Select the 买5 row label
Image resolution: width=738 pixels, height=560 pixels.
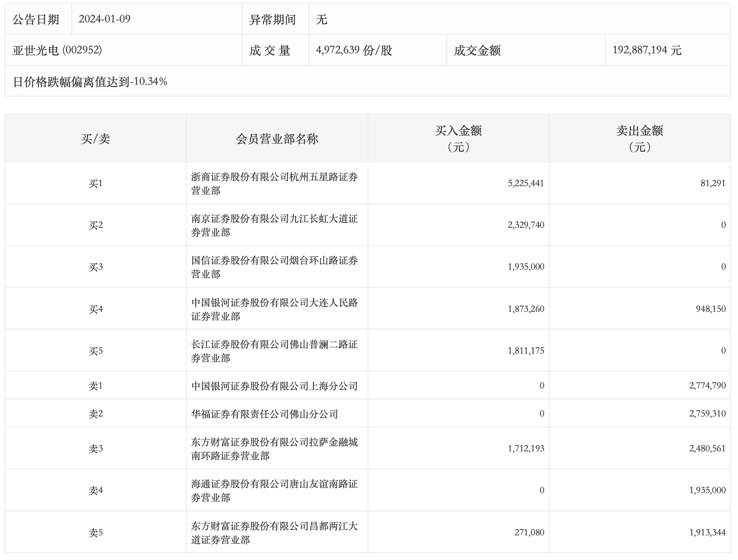click(x=96, y=351)
